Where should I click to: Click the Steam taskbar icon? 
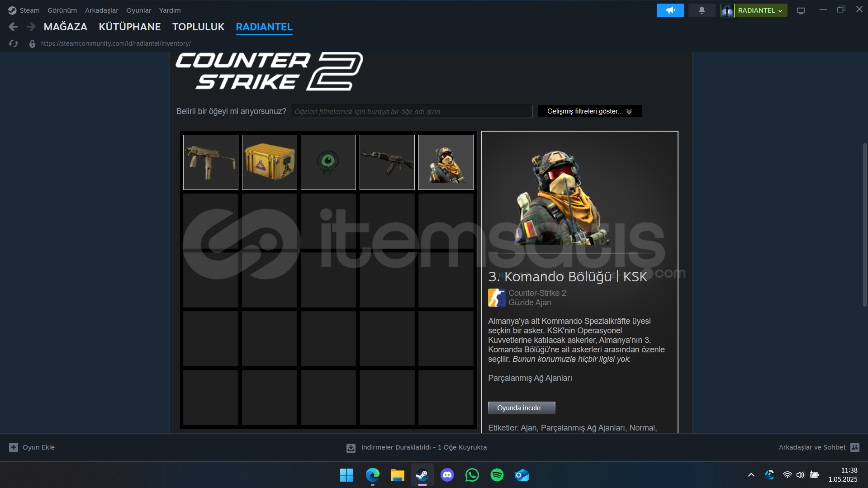click(422, 475)
